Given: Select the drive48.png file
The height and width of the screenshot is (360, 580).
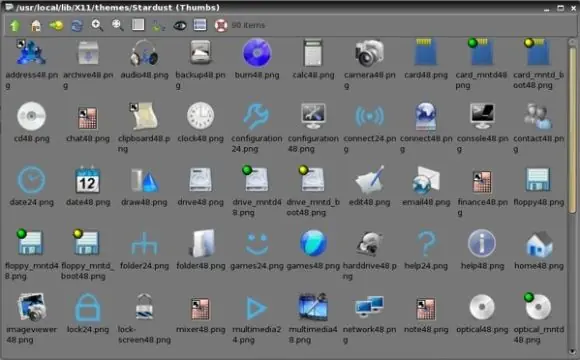Looking at the screenshot, I should [200, 180].
